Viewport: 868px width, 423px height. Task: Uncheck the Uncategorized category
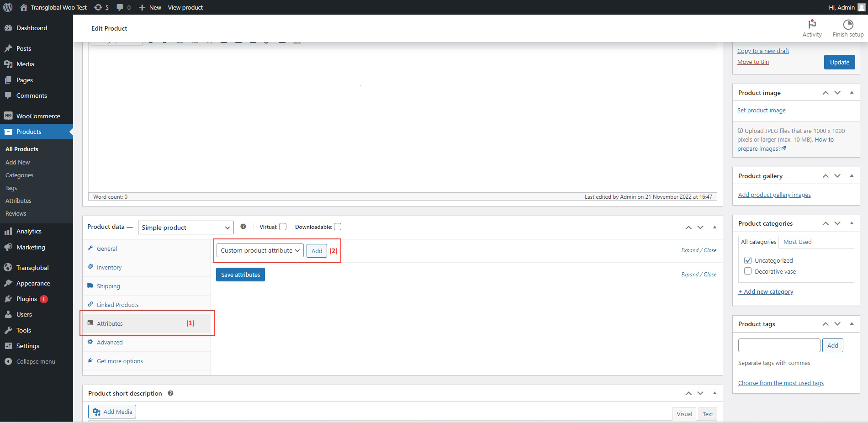click(748, 260)
